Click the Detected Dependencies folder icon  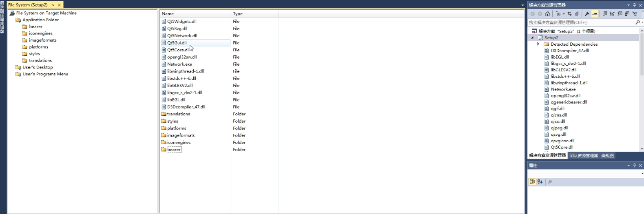pos(547,44)
